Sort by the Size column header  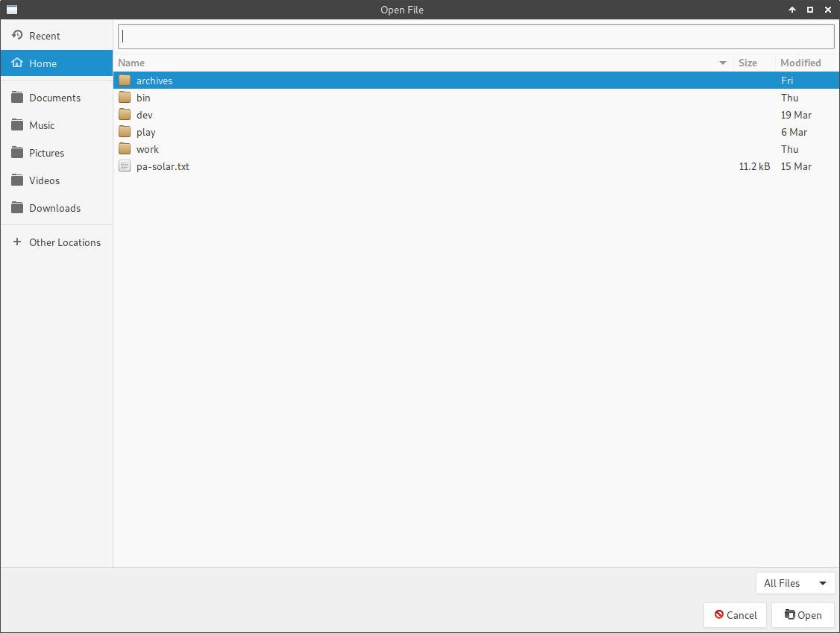click(x=747, y=63)
